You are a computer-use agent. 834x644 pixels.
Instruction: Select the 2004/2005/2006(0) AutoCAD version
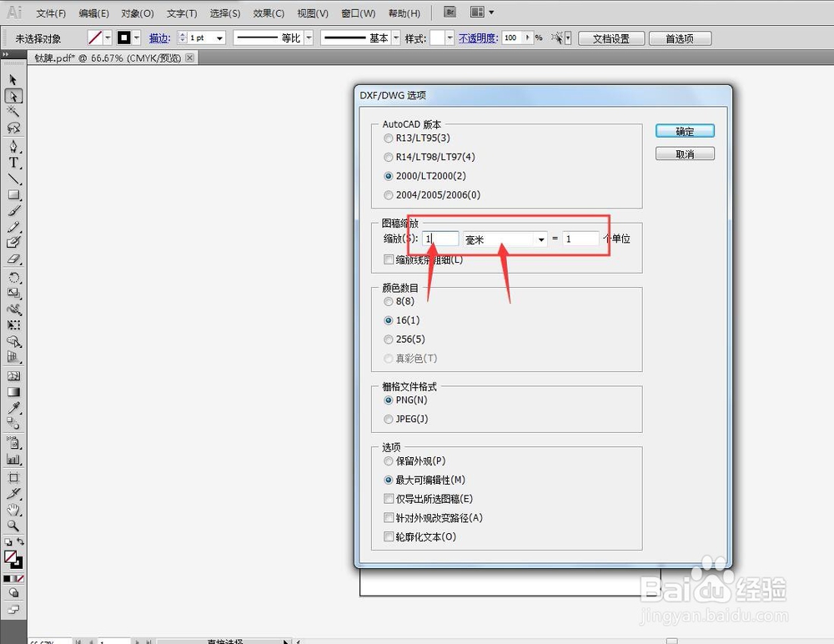coord(388,194)
